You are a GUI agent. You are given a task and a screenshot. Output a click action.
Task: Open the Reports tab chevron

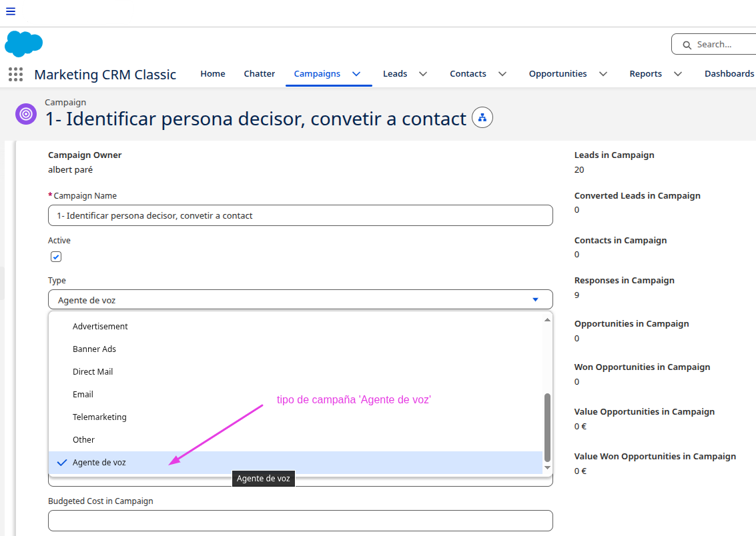(x=678, y=74)
